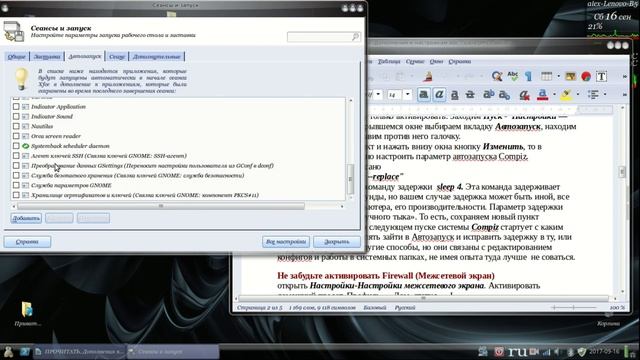
Task: Open the Private folder desktop icon
Action: tap(27, 313)
